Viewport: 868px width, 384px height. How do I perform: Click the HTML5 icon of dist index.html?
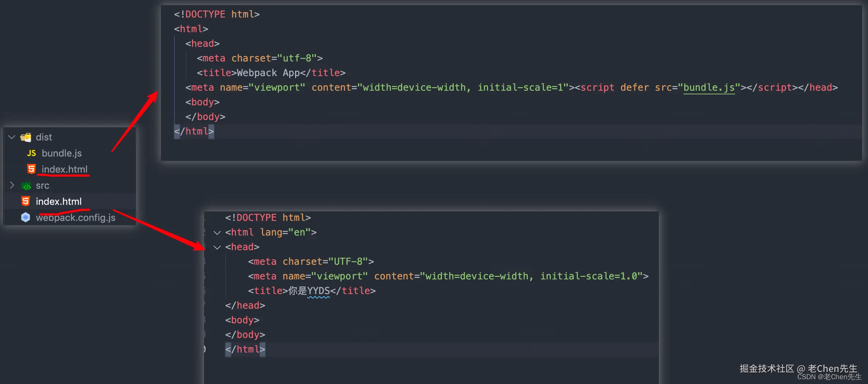[31, 169]
